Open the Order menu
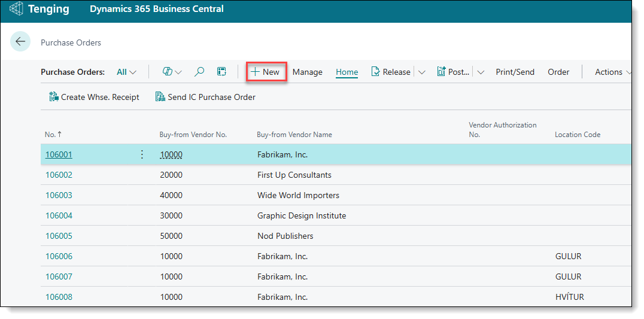The width and height of the screenshot is (644, 319). [558, 72]
